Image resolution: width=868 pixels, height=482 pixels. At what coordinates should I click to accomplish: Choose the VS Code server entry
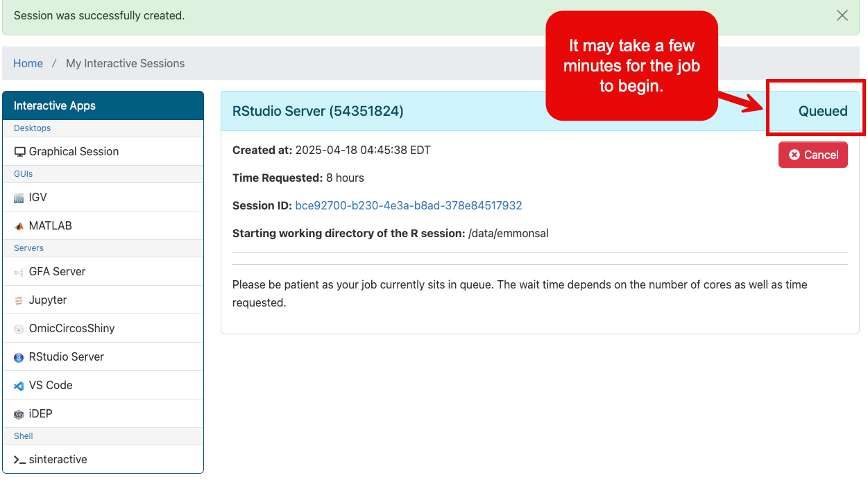51,386
